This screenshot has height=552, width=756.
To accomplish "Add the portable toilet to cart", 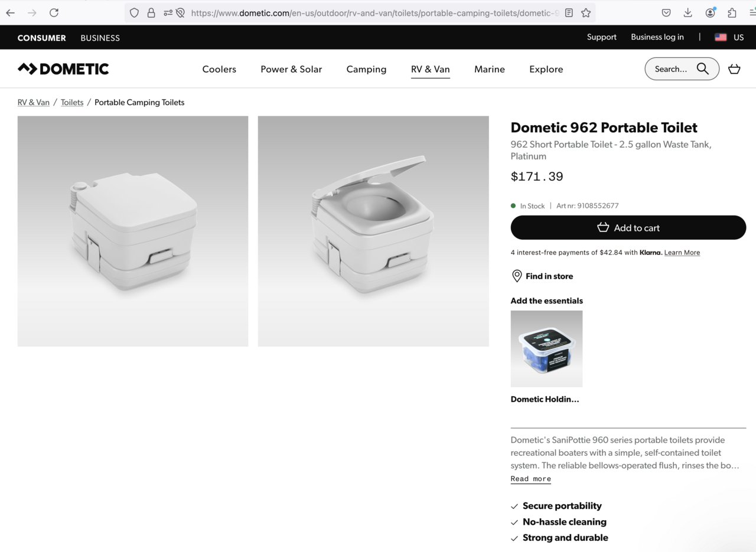I will 628,227.
